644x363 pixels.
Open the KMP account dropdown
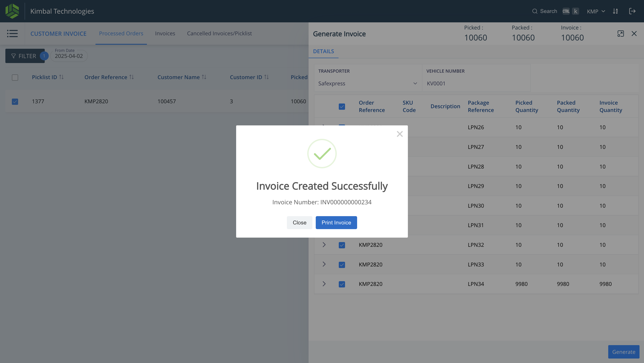click(x=596, y=11)
